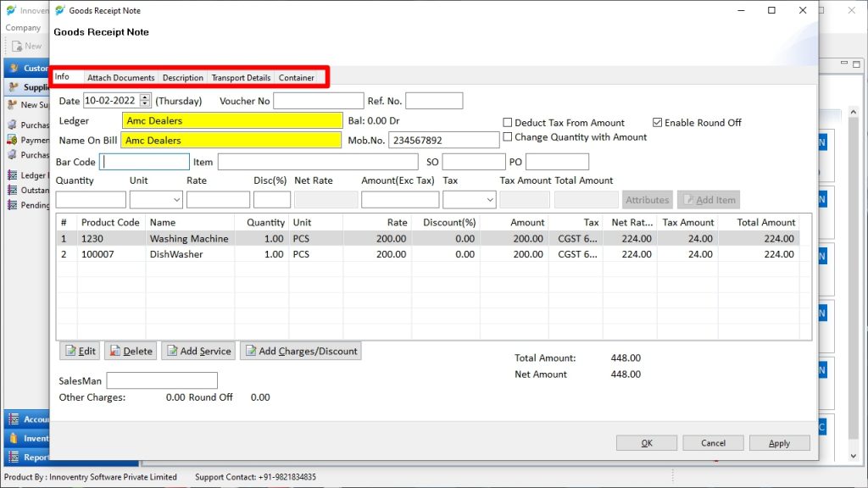Click the Pending sidebar entry icon
Image resolution: width=868 pixels, height=488 pixels.
click(12, 205)
